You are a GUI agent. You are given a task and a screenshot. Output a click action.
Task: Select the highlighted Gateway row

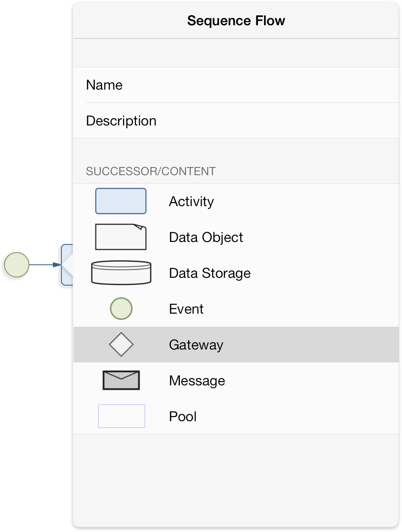pyautogui.click(x=236, y=345)
